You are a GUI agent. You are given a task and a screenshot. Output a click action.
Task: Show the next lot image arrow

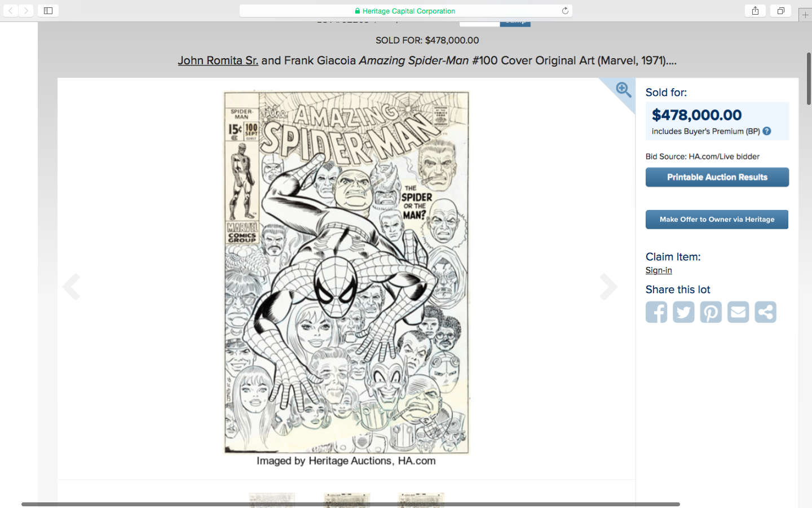[x=608, y=287]
